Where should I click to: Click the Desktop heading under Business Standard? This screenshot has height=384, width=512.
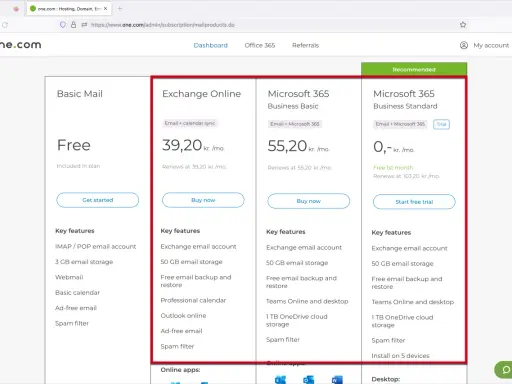coord(386,379)
